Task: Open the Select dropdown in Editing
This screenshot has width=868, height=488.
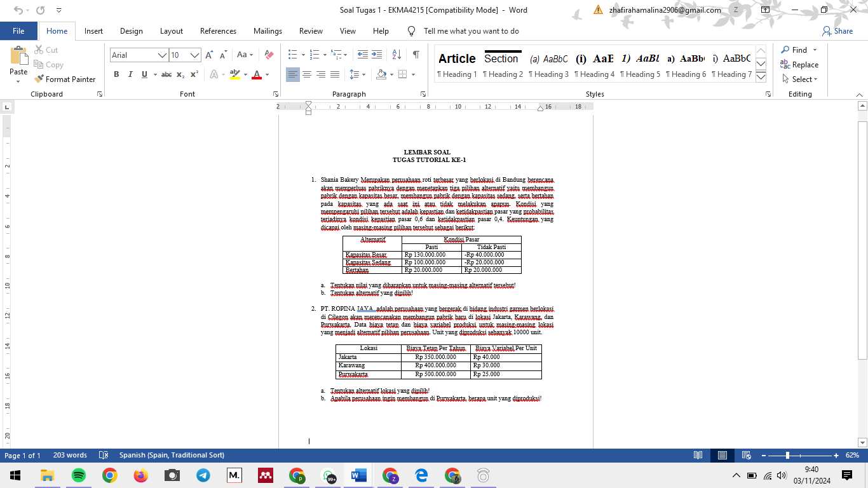Action: [800, 79]
